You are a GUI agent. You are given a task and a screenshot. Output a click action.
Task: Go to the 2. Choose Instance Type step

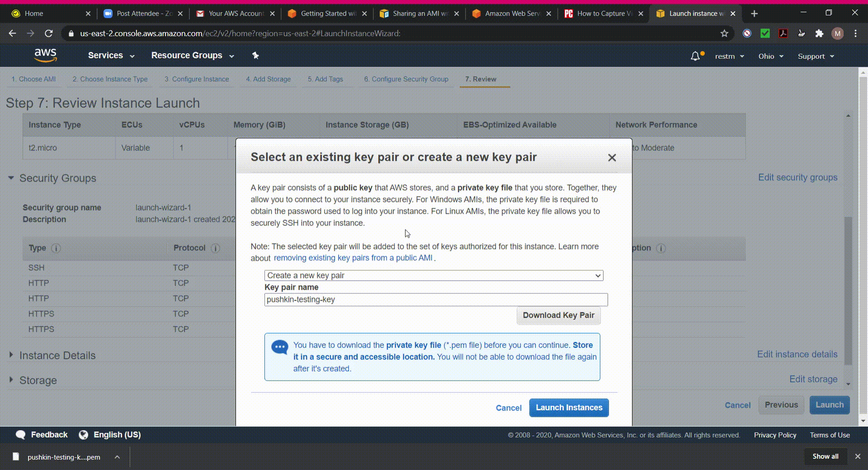(x=110, y=79)
